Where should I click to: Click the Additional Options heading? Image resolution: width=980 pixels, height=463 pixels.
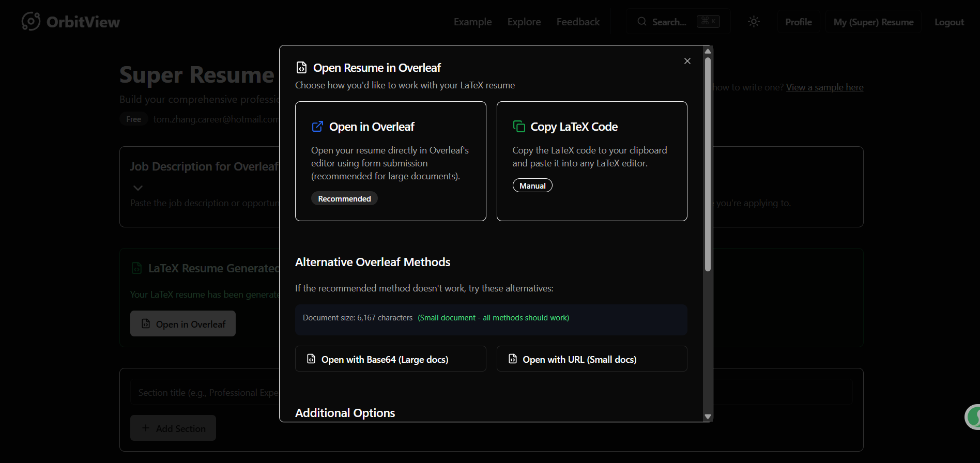[345, 413]
